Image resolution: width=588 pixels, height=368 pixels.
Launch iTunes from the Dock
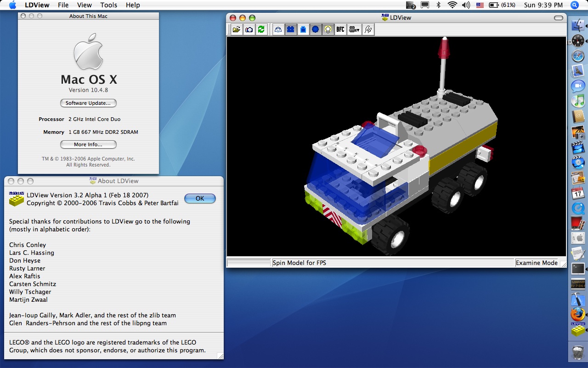(x=578, y=101)
